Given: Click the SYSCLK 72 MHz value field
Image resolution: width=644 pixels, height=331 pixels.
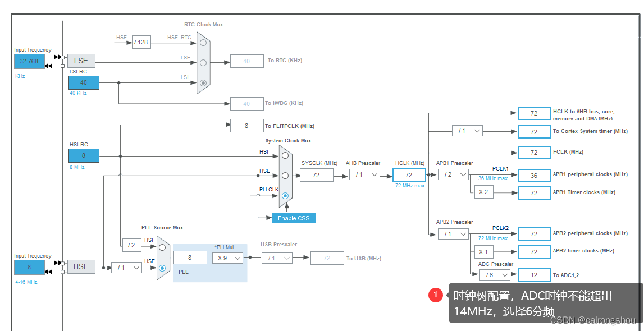Looking at the screenshot, I should pyautogui.click(x=317, y=174).
